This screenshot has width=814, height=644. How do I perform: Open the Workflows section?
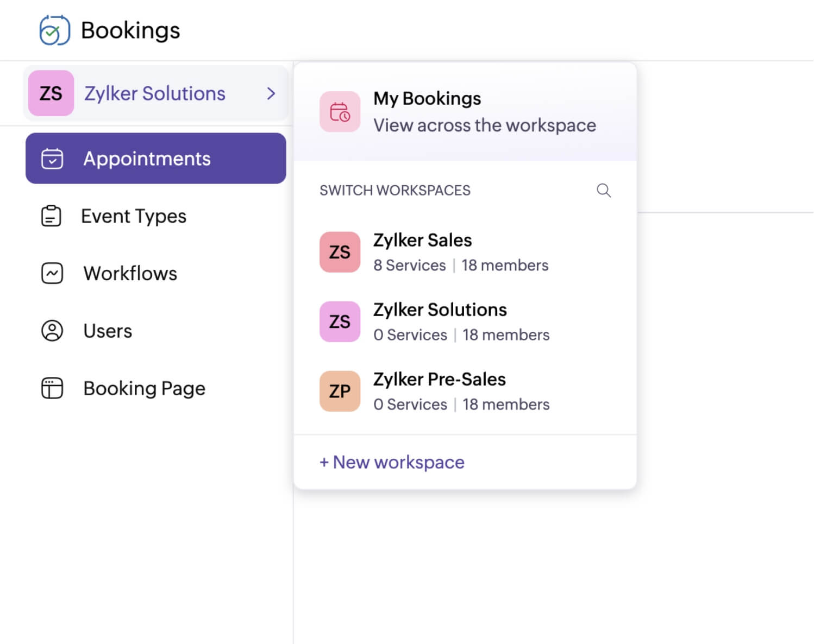coord(130,273)
